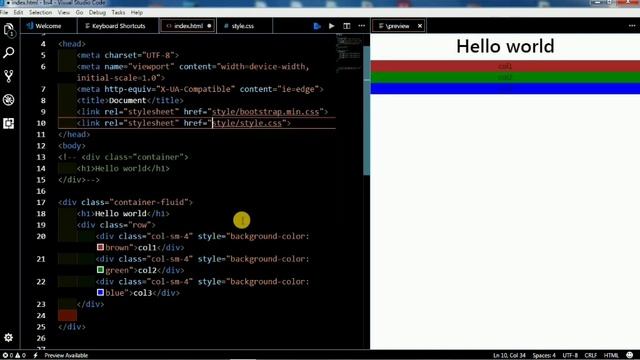Click line number 17 in gutter
The height and width of the screenshot is (360, 640).
coord(41,202)
